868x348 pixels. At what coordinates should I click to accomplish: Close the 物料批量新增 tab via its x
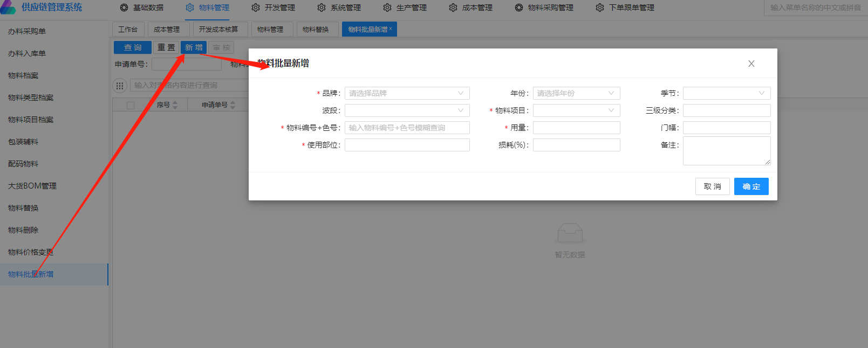pyautogui.click(x=391, y=29)
